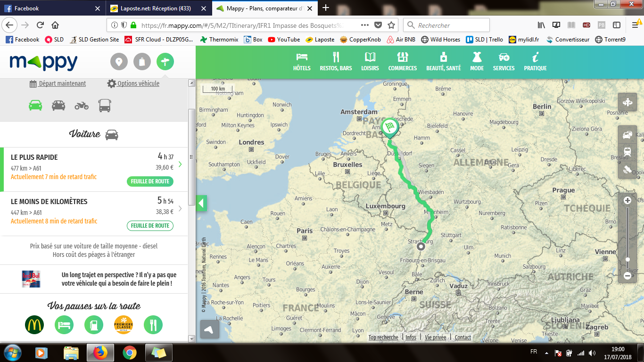Select the itinerary signpost mode button
Screen dimensions: 644x362
coord(165,62)
